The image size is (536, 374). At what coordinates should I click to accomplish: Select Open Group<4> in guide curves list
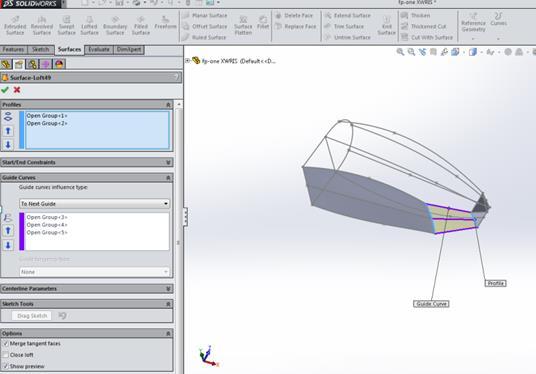pos(47,225)
